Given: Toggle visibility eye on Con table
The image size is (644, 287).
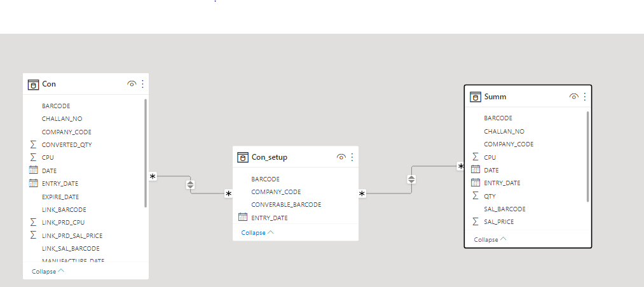Looking at the screenshot, I should (x=132, y=84).
